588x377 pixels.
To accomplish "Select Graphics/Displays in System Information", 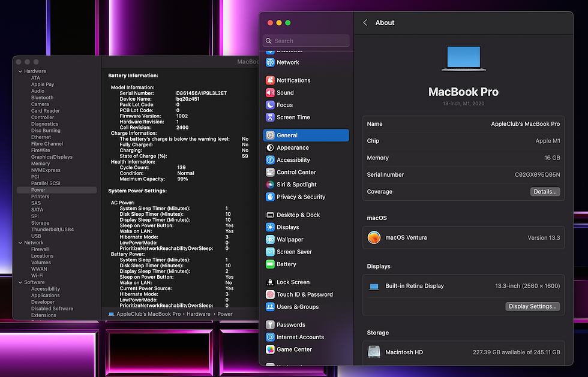I will click(x=52, y=157).
